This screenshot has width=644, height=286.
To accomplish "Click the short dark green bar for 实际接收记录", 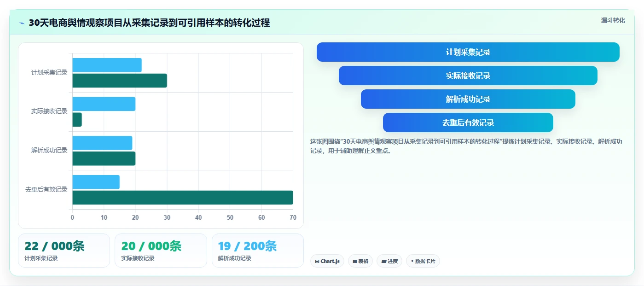I will pyautogui.click(x=77, y=120).
